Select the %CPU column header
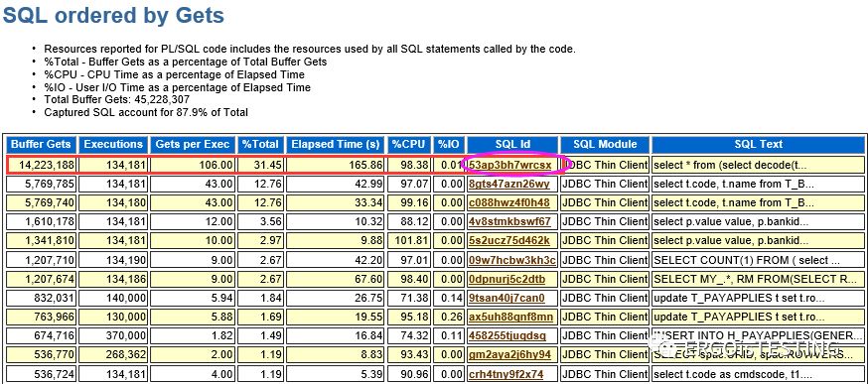Image resolution: width=868 pixels, height=384 pixels. point(409,145)
